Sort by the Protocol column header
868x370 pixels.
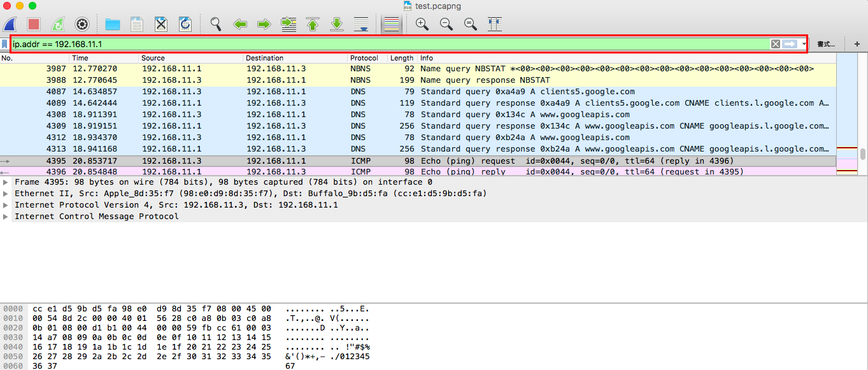click(367, 58)
